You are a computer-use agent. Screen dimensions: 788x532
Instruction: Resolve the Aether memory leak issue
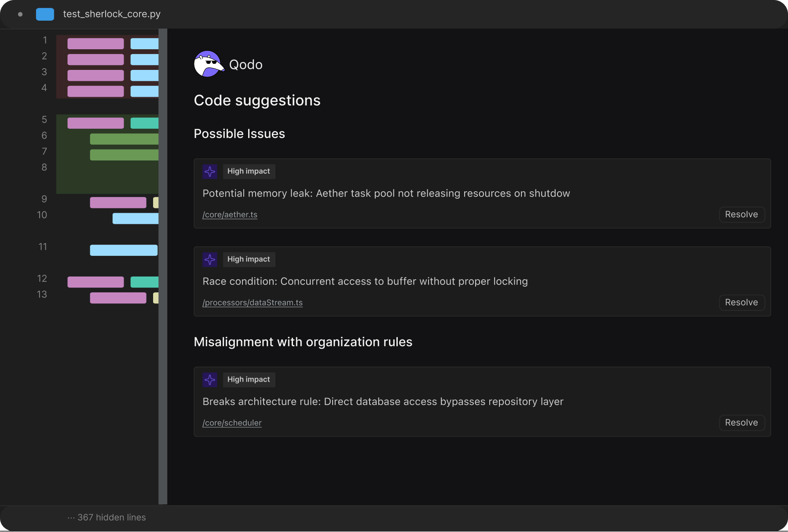(741, 215)
